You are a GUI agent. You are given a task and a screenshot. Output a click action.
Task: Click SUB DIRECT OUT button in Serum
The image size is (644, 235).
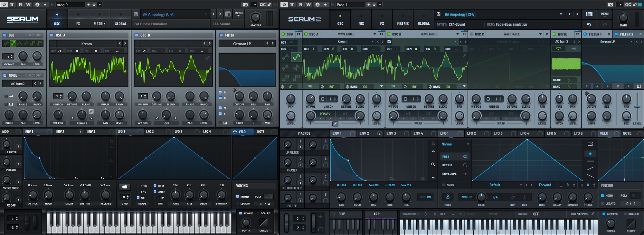point(33,35)
